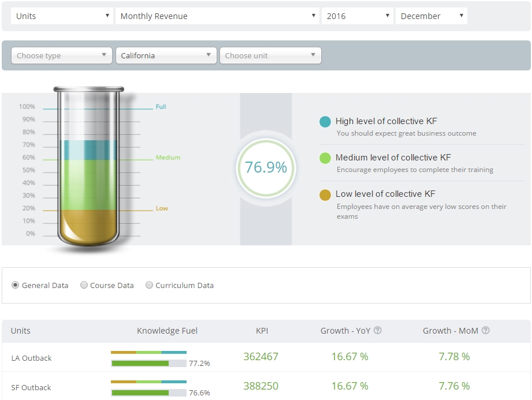This screenshot has width=532, height=400.
Task: Open the California state dropdown
Action: pyautogui.click(x=166, y=55)
